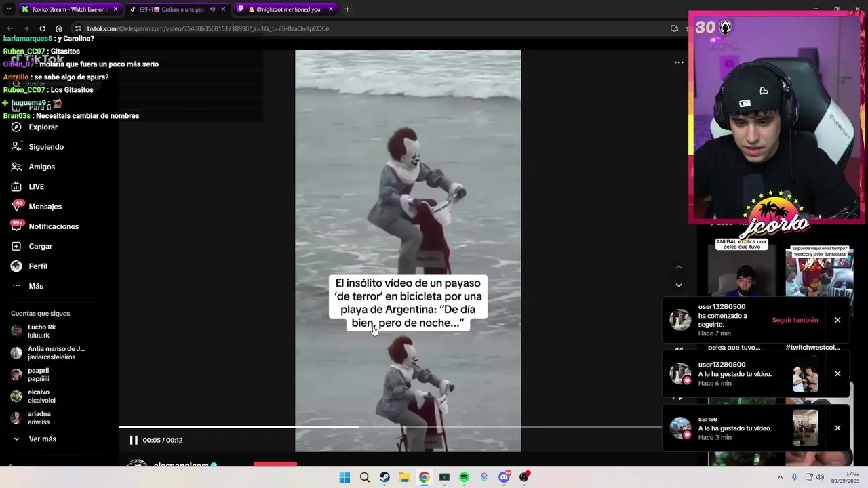Open Windows Start menu
The height and width of the screenshot is (488, 868).
point(344,477)
